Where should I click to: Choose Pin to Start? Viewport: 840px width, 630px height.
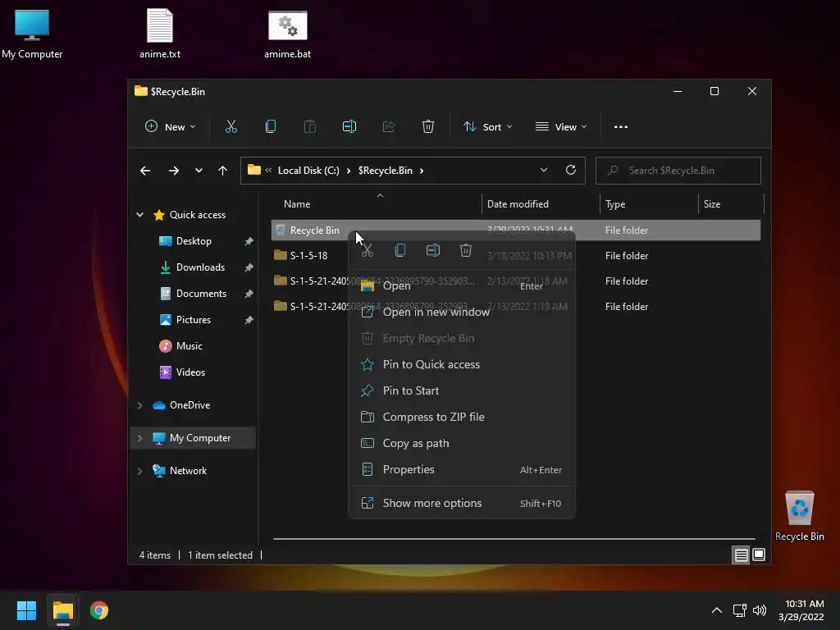pos(462,390)
